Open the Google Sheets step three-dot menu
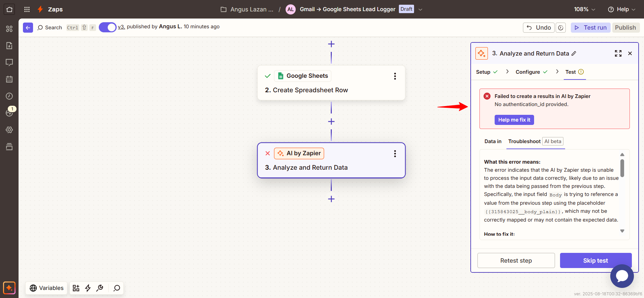Screen dimensions: 644x298 coord(395,76)
